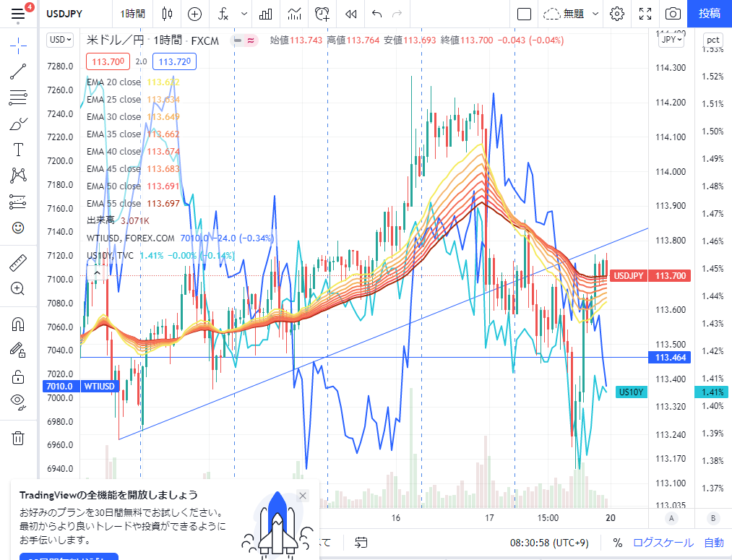Collapse the indicator legend with the chevron
Image resolution: width=732 pixels, height=560 pixels.
tap(97, 272)
